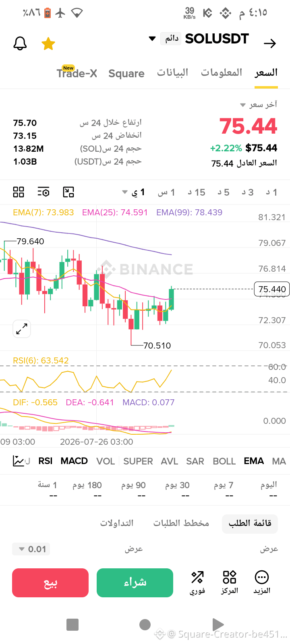Tap the 24h high value 75.70

tap(25, 123)
